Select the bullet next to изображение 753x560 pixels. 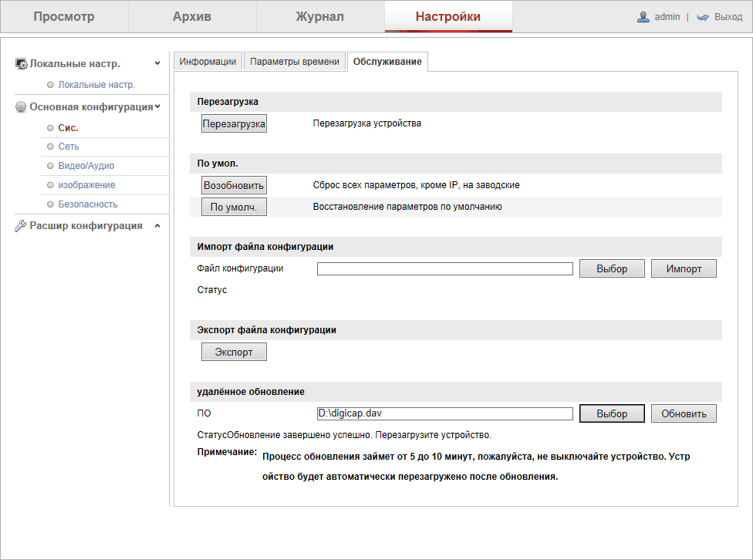50,185
